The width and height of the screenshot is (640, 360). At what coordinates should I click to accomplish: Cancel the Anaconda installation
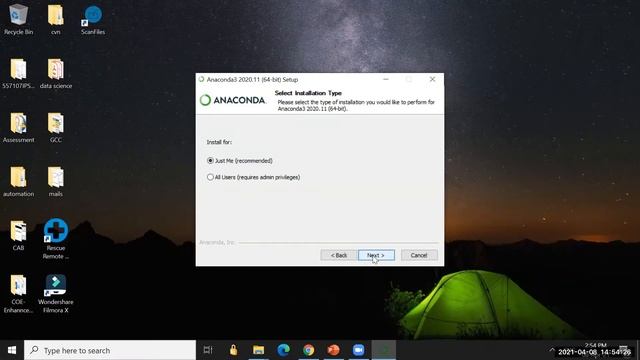pyautogui.click(x=419, y=255)
